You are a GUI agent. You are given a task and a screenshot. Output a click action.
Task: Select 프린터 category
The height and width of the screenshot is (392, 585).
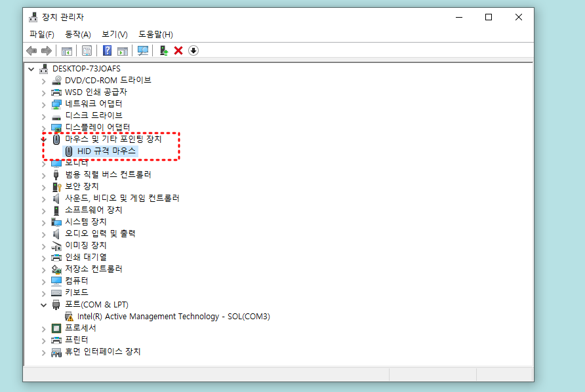[x=77, y=340]
